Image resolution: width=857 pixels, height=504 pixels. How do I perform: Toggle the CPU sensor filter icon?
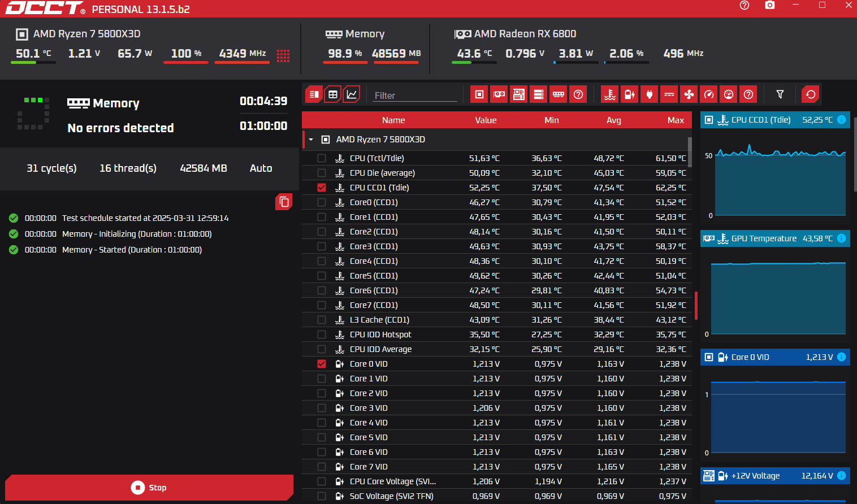tap(479, 94)
